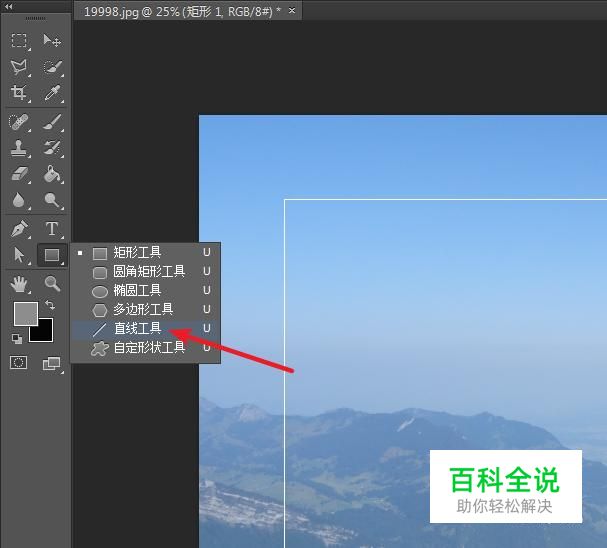607x548 pixels.
Task: Change the screen mode
Action: [x=52, y=364]
